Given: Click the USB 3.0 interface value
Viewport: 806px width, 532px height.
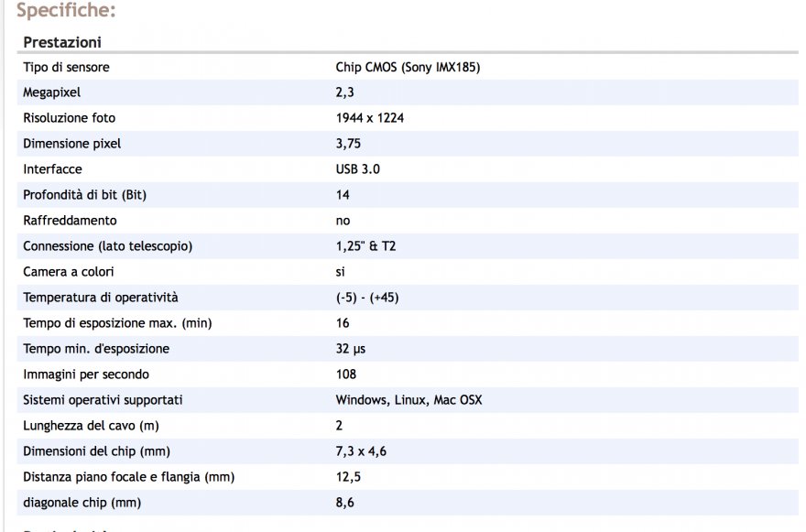Looking at the screenshot, I should pos(358,169).
